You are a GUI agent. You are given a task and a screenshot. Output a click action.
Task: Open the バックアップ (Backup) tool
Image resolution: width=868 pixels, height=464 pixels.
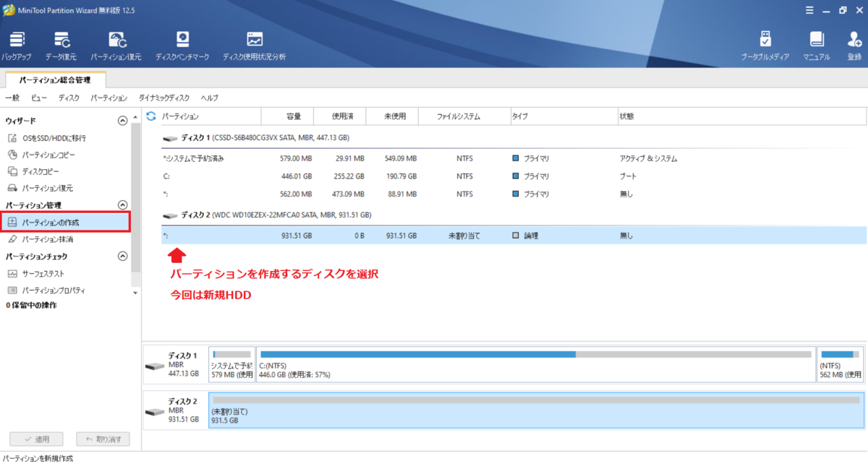16,43
